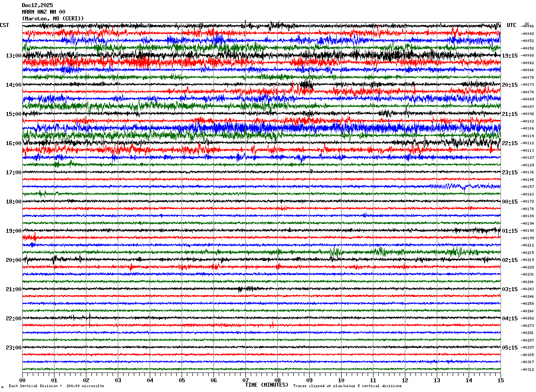Click the minute tick label "05"
This screenshot has width=536, height=392.
pos(182,380)
